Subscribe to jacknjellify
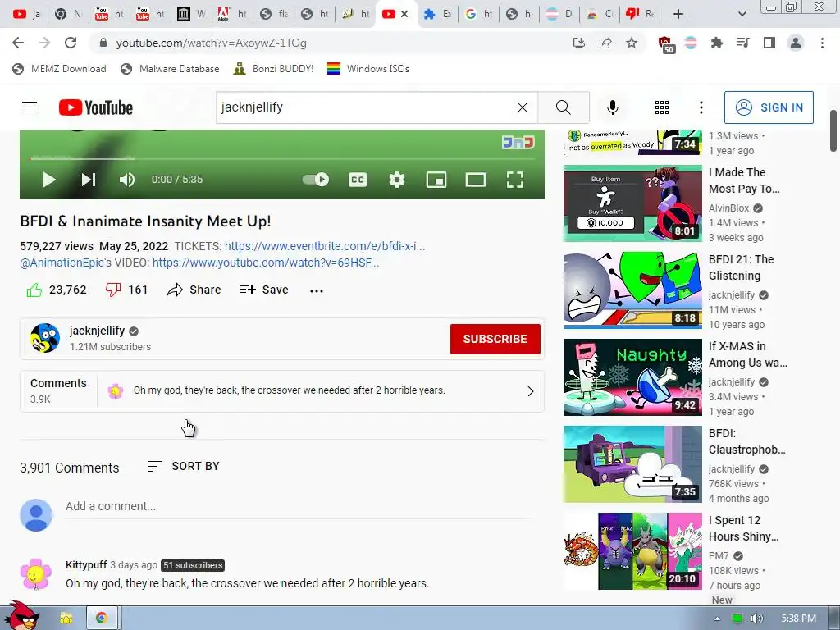Viewport: 840px width, 630px height. pyautogui.click(x=495, y=339)
